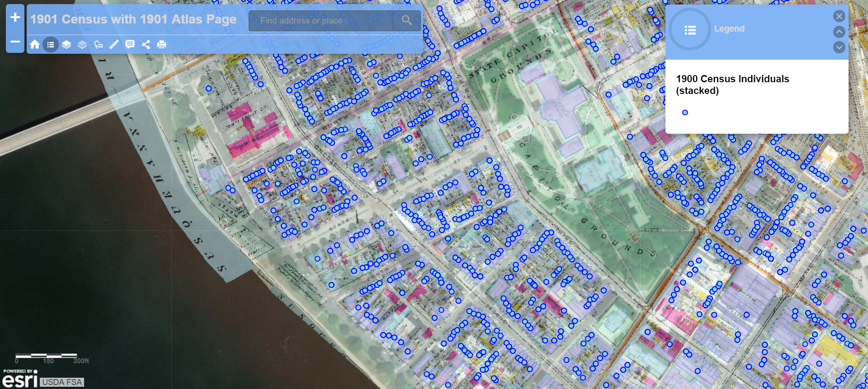Click the large Legend icon in panel header
This screenshot has width=868, height=389.
tap(690, 30)
